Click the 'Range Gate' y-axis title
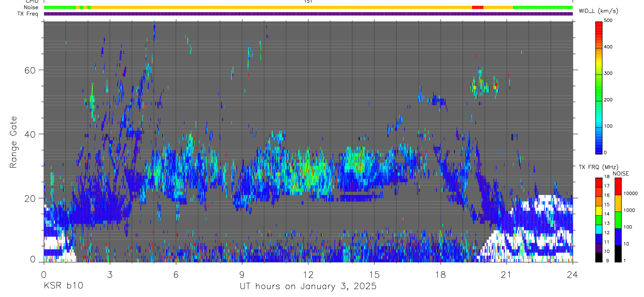 [x=13, y=142]
